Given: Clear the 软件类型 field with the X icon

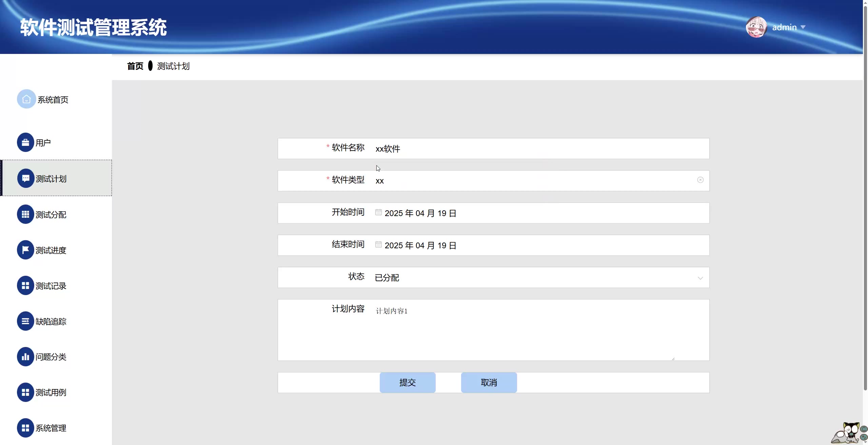Looking at the screenshot, I should 700,180.
